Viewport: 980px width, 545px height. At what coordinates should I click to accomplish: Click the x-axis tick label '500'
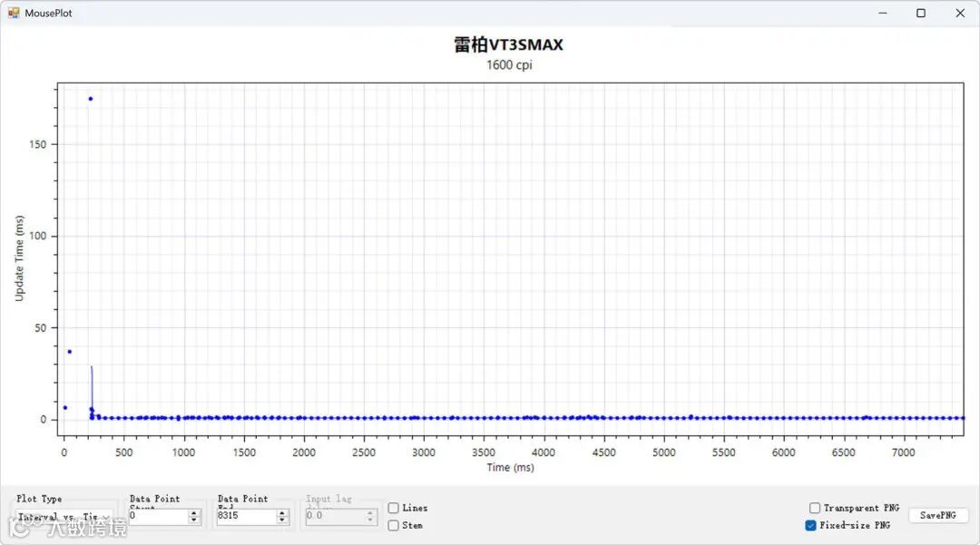(123, 453)
